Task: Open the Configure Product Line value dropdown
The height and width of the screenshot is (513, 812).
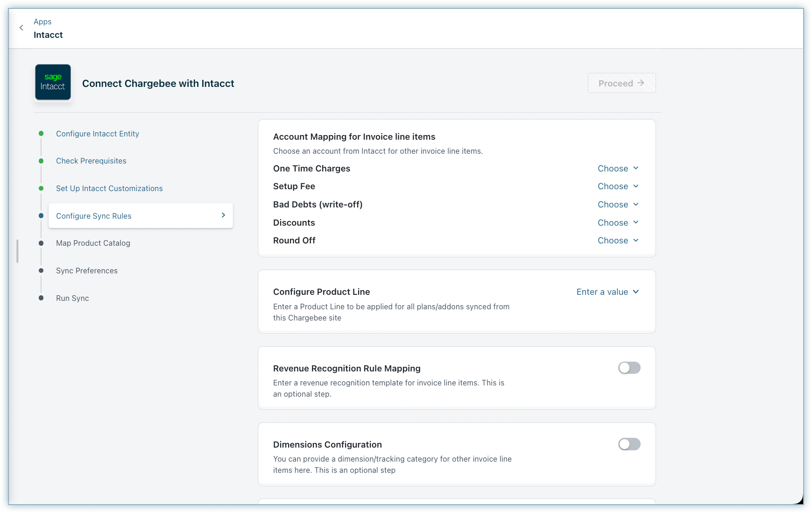Action: tap(607, 292)
